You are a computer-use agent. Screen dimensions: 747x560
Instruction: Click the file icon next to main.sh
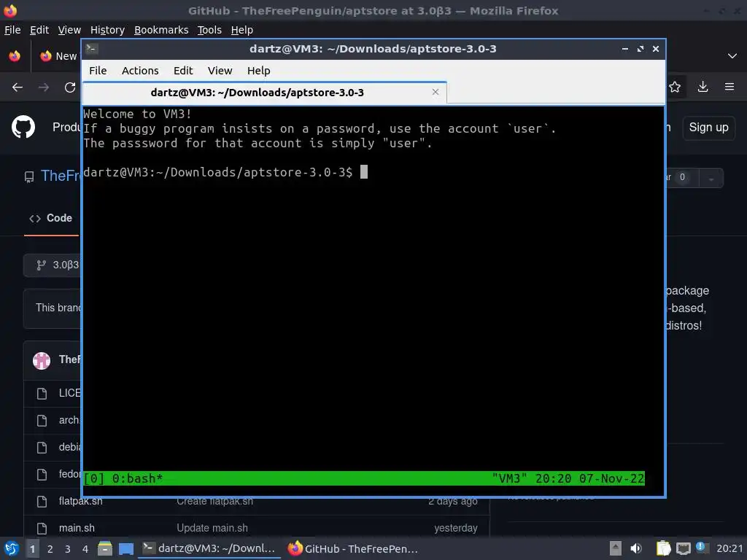tap(42, 529)
